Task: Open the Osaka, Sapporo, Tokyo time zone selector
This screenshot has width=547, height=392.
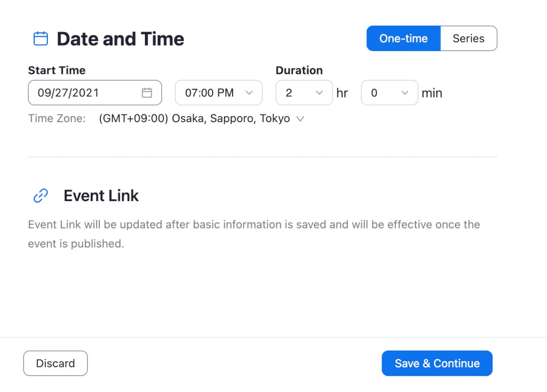Action: pos(195,119)
